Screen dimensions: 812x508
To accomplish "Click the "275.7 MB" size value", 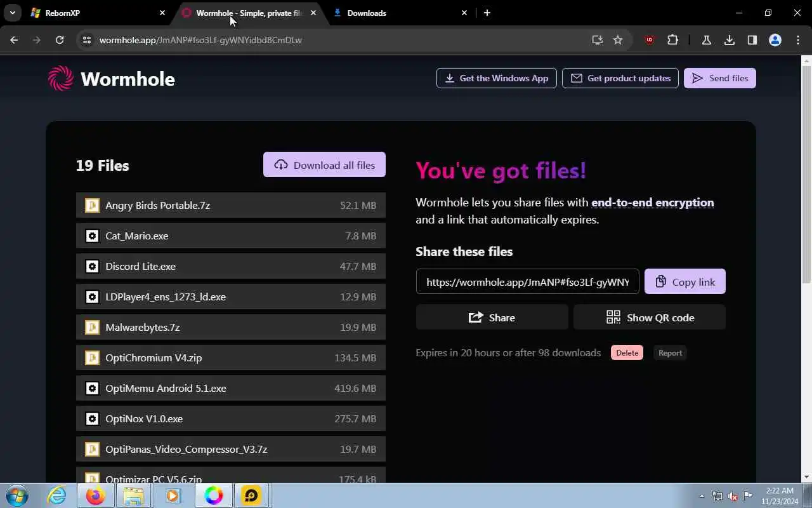I will (355, 418).
